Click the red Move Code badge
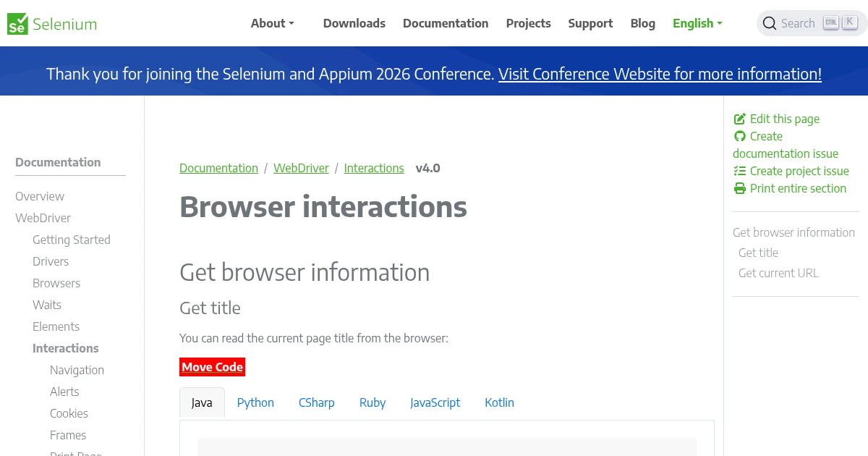Image resolution: width=868 pixels, height=456 pixels. (212, 367)
